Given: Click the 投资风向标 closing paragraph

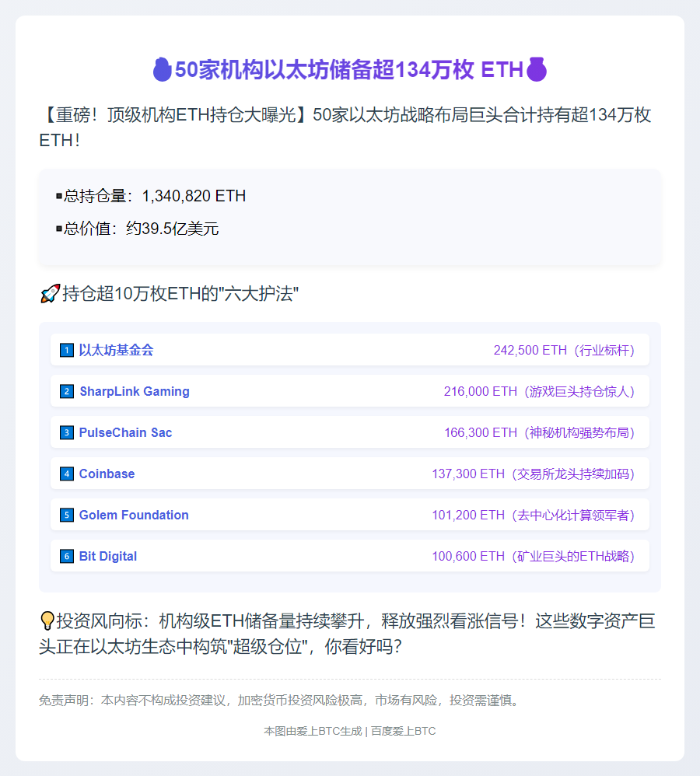Looking at the screenshot, I should [347, 634].
